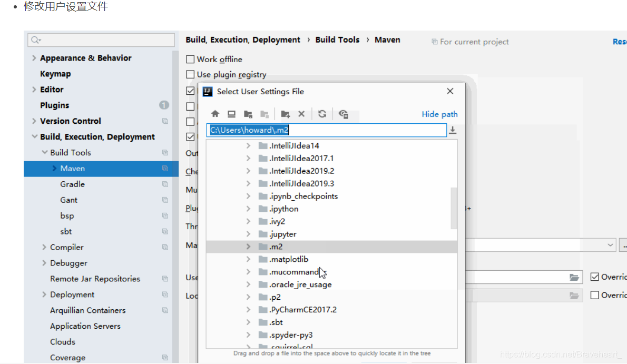Close Select User Settings File dialog
The width and height of the screenshot is (627, 364).
[450, 91]
